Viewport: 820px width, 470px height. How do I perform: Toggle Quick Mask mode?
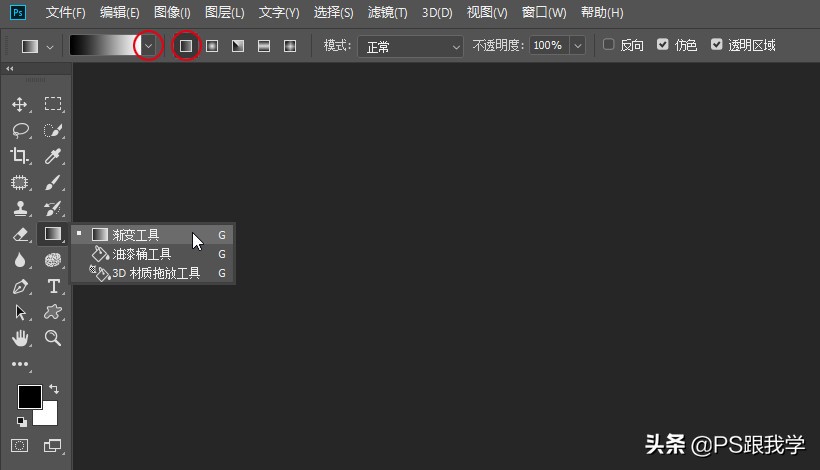pyautogui.click(x=20, y=445)
